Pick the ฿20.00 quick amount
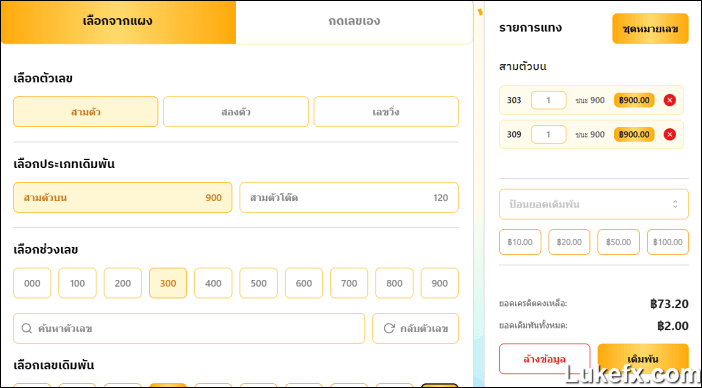 click(x=569, y=242)
